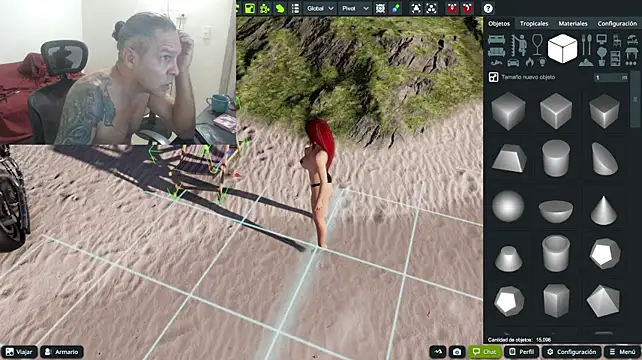
Task: Select the colorful paint brush tool
Action: tap(396, 8)
